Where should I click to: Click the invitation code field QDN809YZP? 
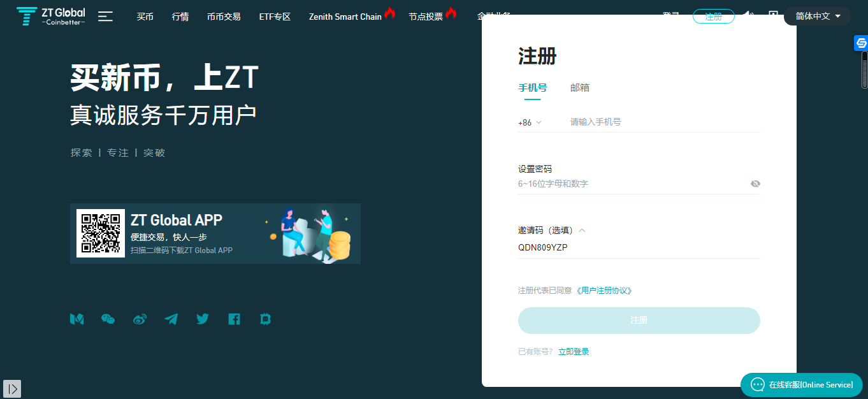tap(639, 247)
